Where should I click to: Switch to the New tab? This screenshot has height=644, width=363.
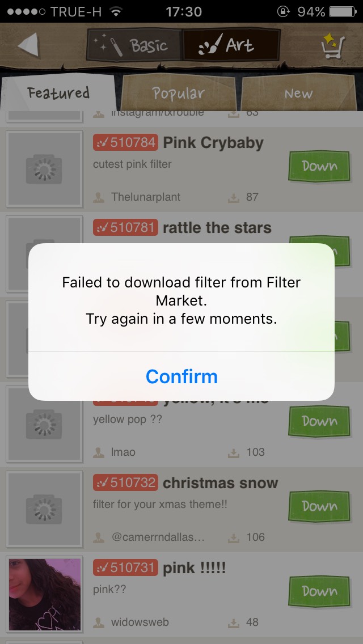point(299,93)
